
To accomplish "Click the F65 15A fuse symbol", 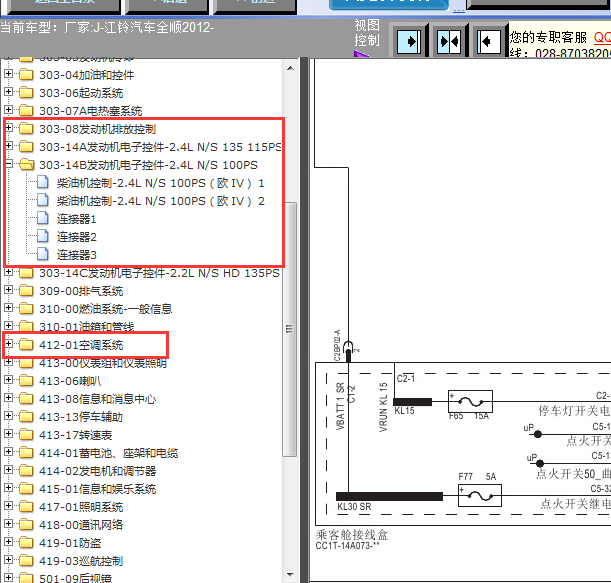I will 470,401.
